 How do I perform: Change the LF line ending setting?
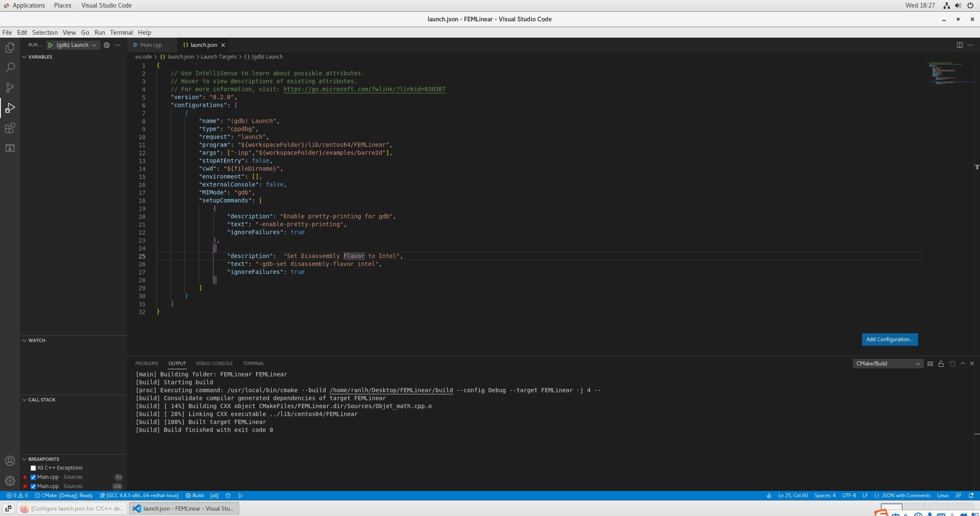(x=865, y=496)
